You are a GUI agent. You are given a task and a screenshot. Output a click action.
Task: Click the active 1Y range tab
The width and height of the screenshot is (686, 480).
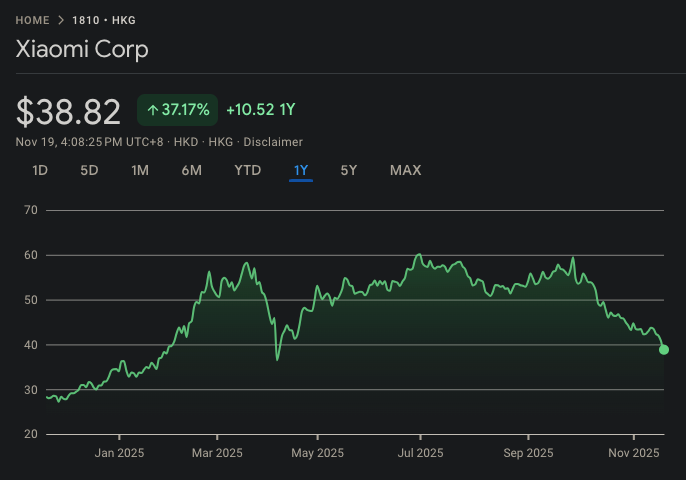click(x=301, y=170)
